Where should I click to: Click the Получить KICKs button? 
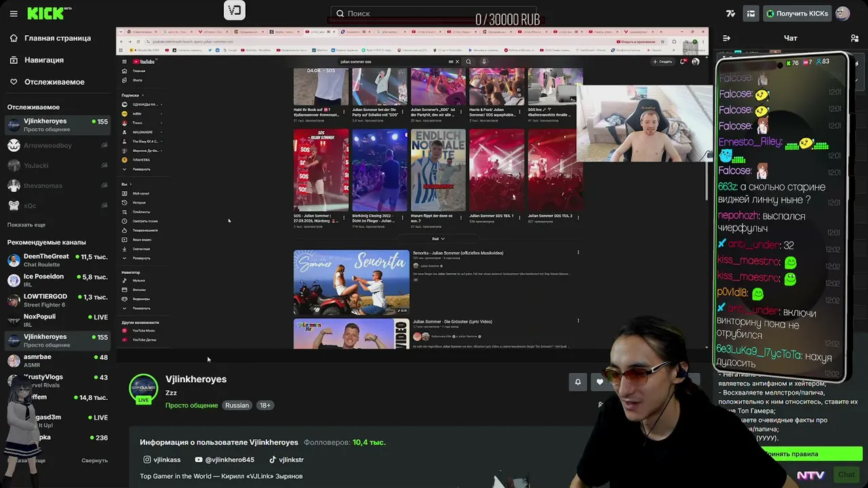point(797,14)
